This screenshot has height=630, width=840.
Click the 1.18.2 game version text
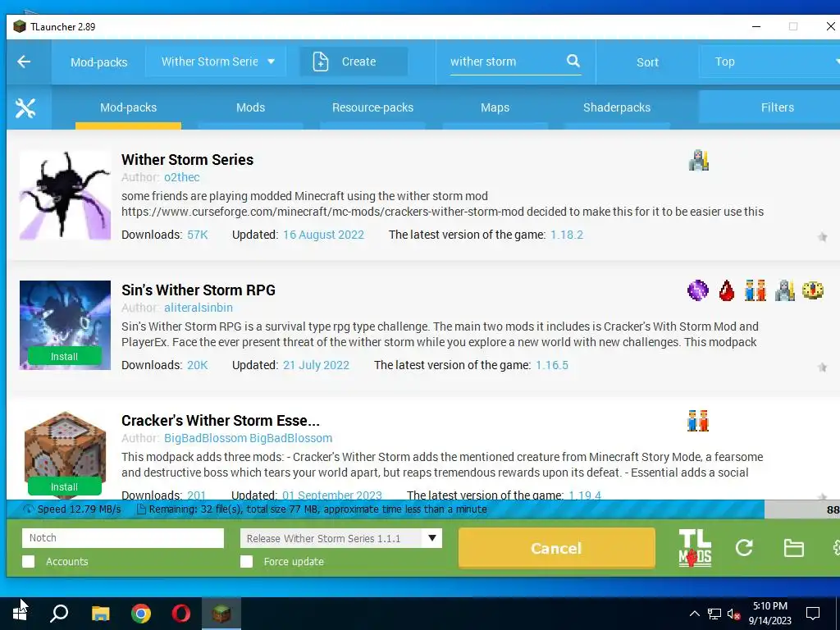click(x=567, y=235)
